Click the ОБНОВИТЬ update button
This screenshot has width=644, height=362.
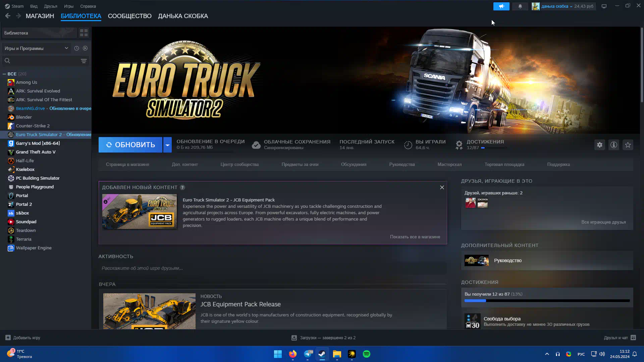130,145
